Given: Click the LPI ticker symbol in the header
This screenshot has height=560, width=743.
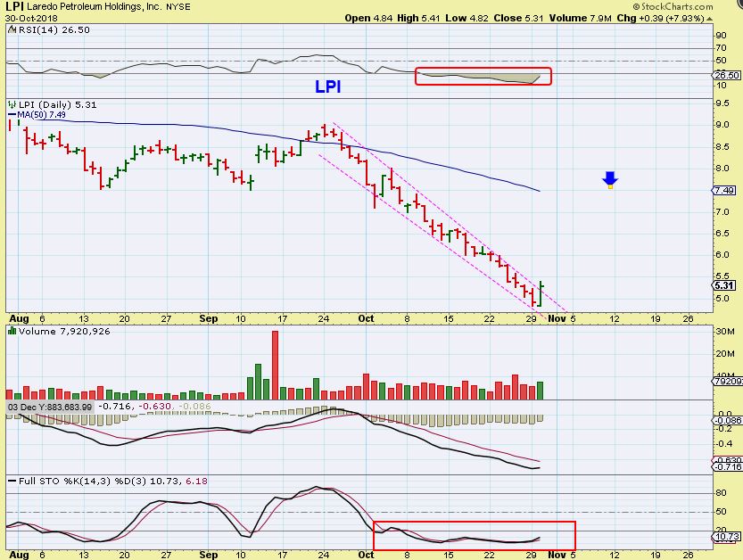Looking at the screenshot, I should tap(14, 6).
